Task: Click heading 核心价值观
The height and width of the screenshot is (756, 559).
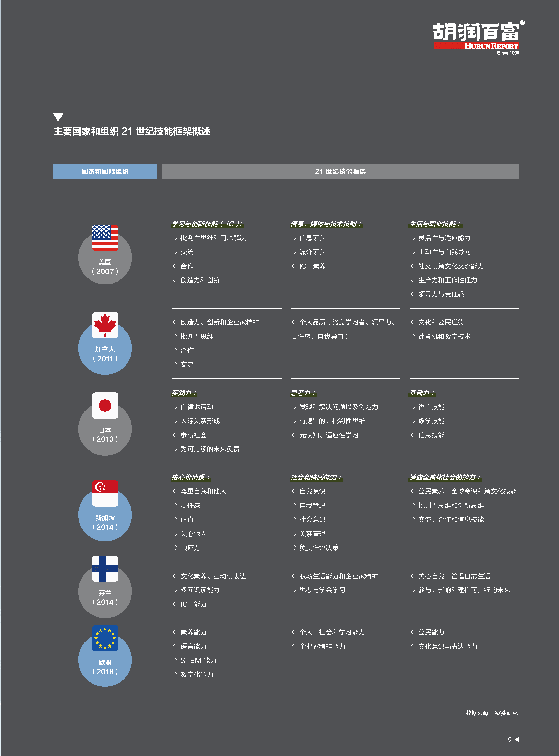Action: 191,478
